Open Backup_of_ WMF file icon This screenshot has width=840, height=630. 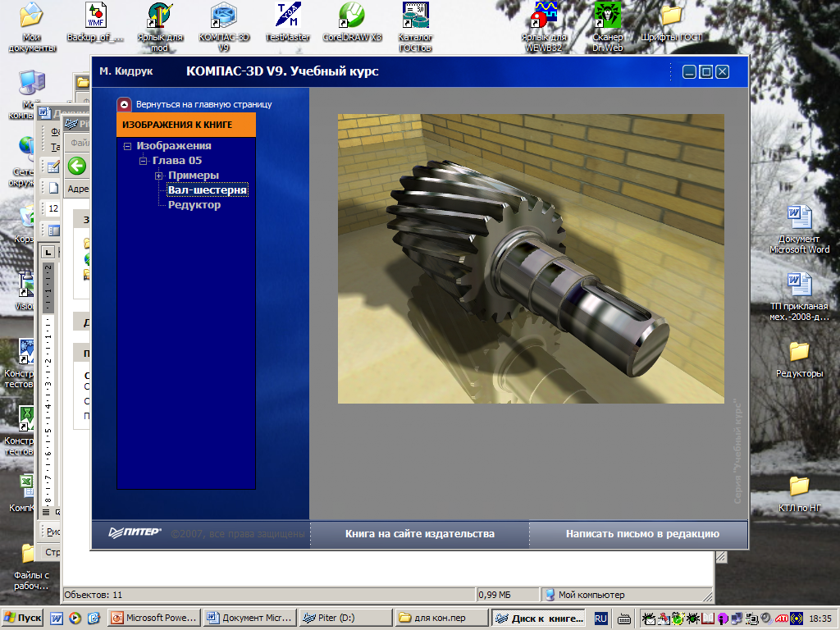[95, 21]
